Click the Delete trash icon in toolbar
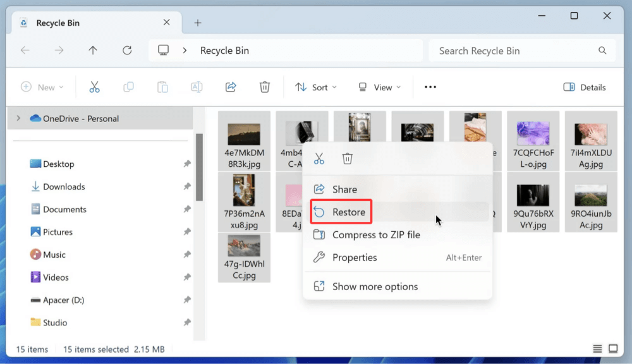 point(265,87)
